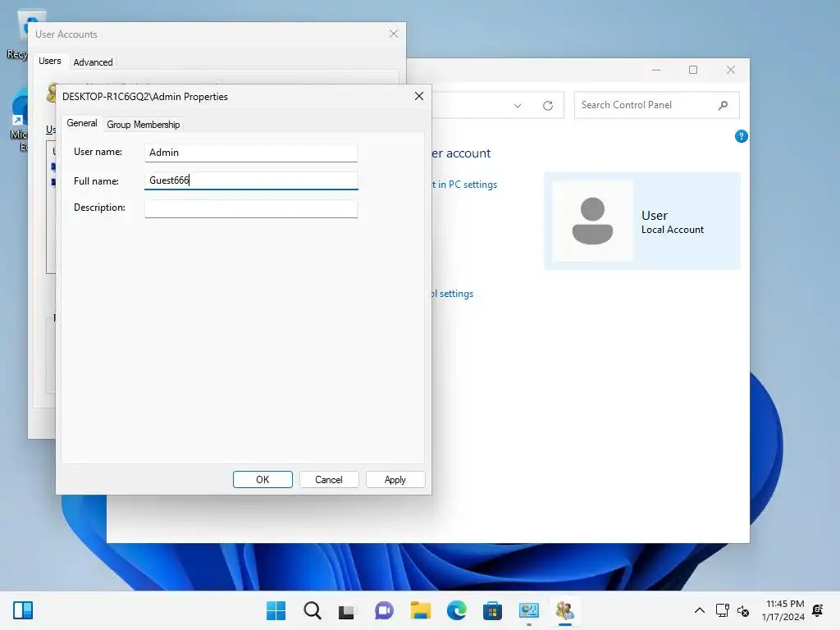Open notifications bell icon
Screen dimensions: 840x630
pyautogui.click(x=818, y=610)
